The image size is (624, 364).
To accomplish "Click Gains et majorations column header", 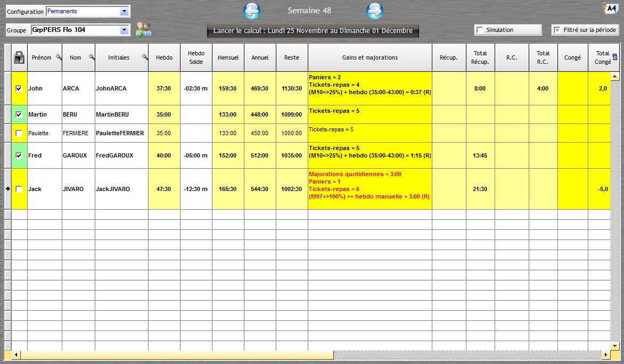I will (370, 57).
